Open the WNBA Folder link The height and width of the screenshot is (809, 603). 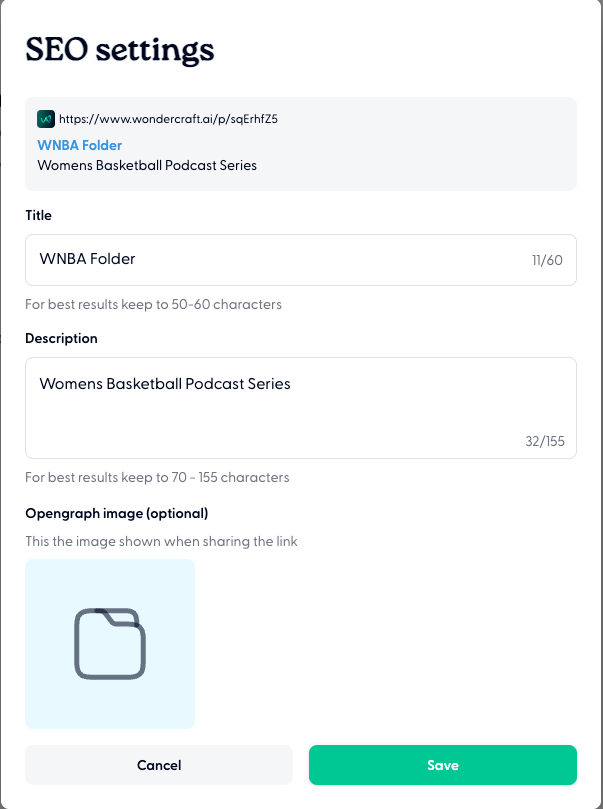click(x=79, y=145)
